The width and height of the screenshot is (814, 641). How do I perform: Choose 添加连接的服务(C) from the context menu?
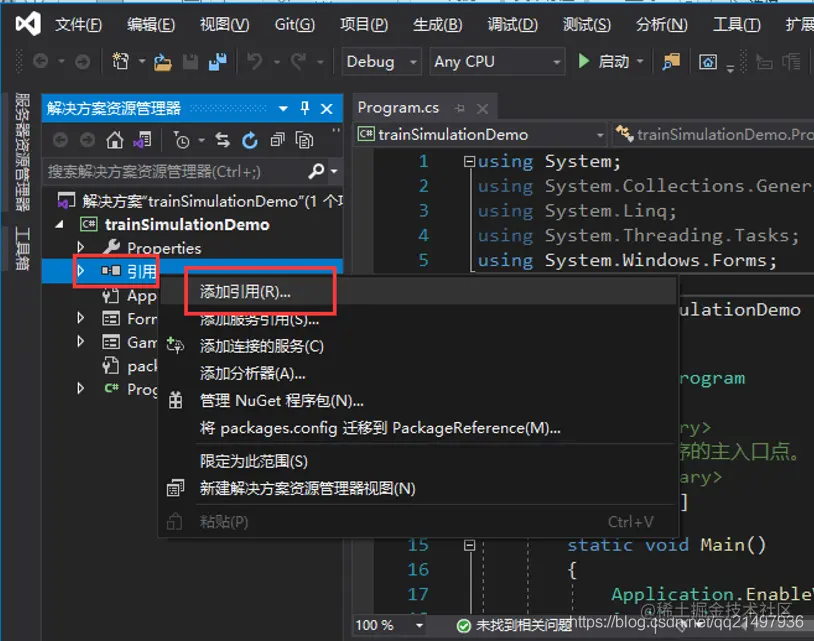418,346
